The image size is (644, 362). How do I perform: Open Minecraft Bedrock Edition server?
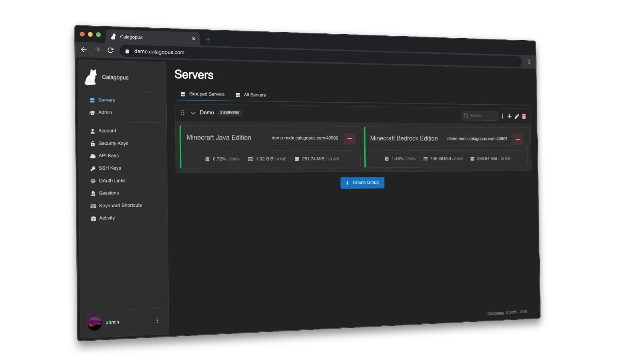404,138
